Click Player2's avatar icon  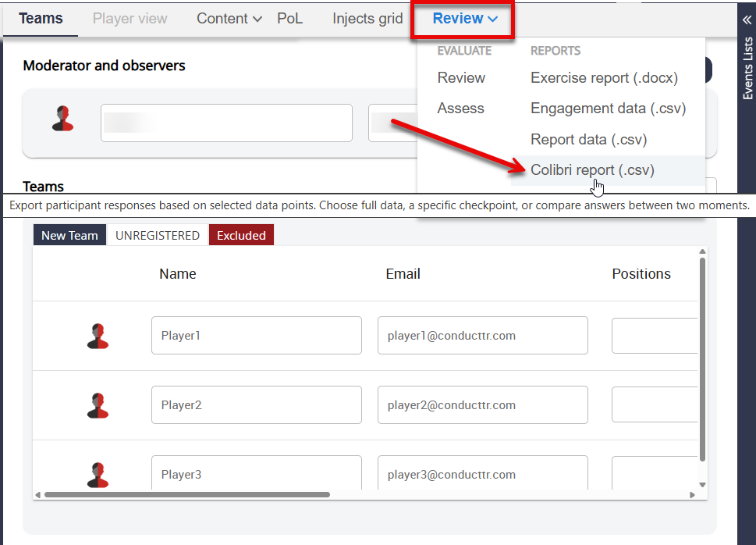pyautogui.click(x=98, y=405)
